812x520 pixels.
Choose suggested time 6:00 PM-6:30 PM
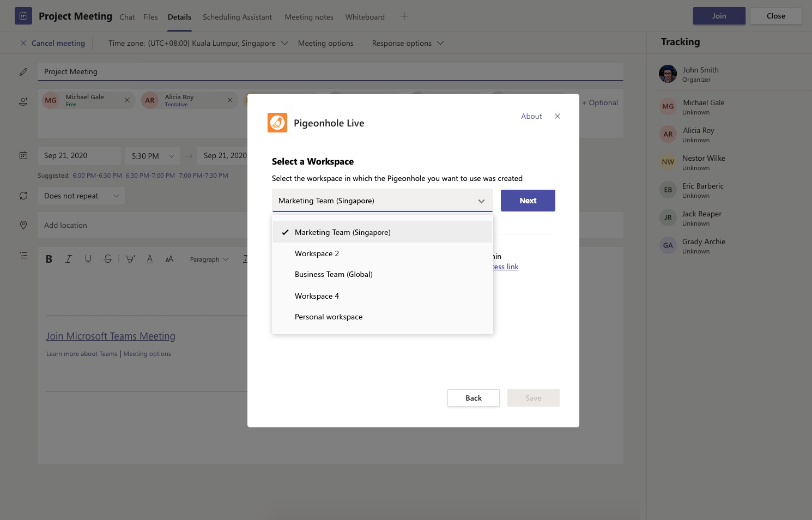coord(98,176)
